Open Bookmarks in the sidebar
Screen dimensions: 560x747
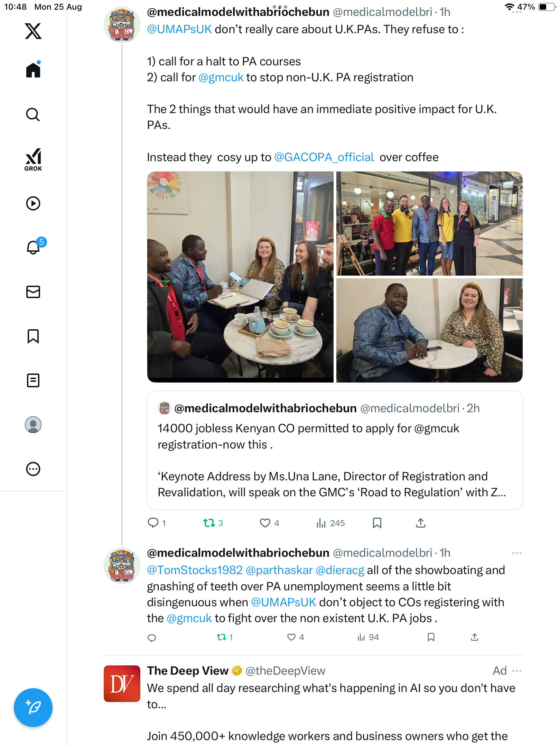pyautogui.click(x=33, y=336)
